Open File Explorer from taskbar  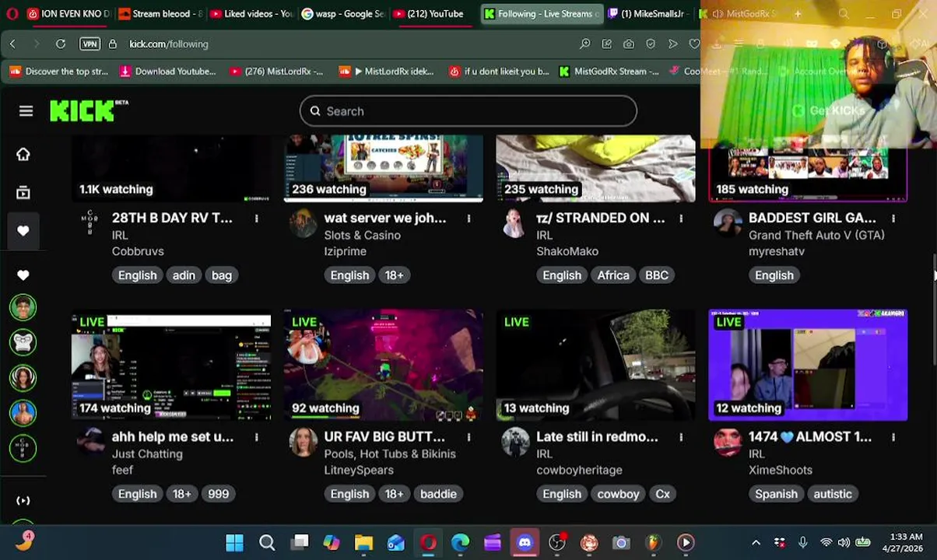[363, 543]
